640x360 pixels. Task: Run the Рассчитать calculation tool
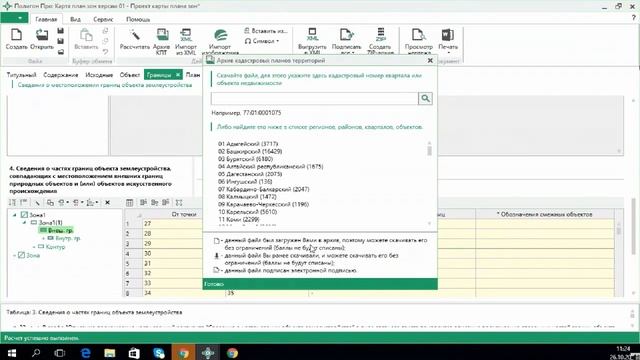click(x=135, y=39)
